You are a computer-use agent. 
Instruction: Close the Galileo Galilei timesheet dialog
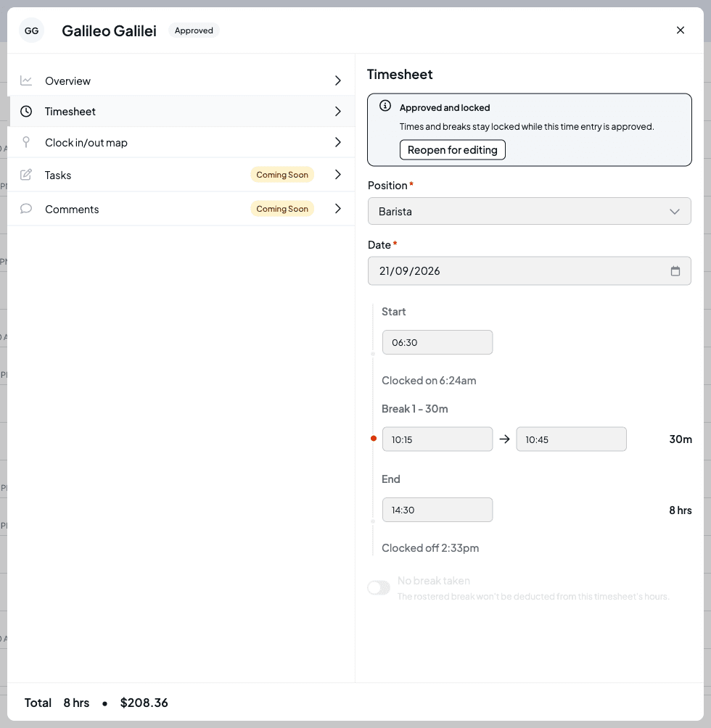point(681,30)
